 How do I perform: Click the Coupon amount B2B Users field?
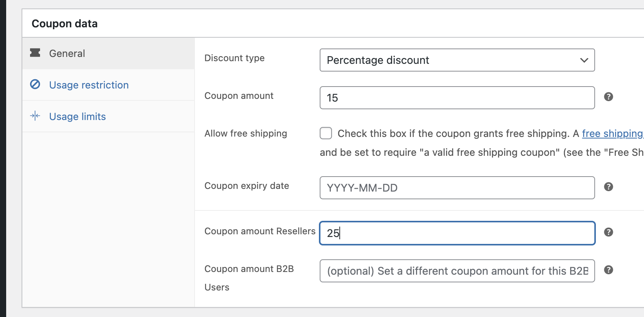click(x=457, y=271)
